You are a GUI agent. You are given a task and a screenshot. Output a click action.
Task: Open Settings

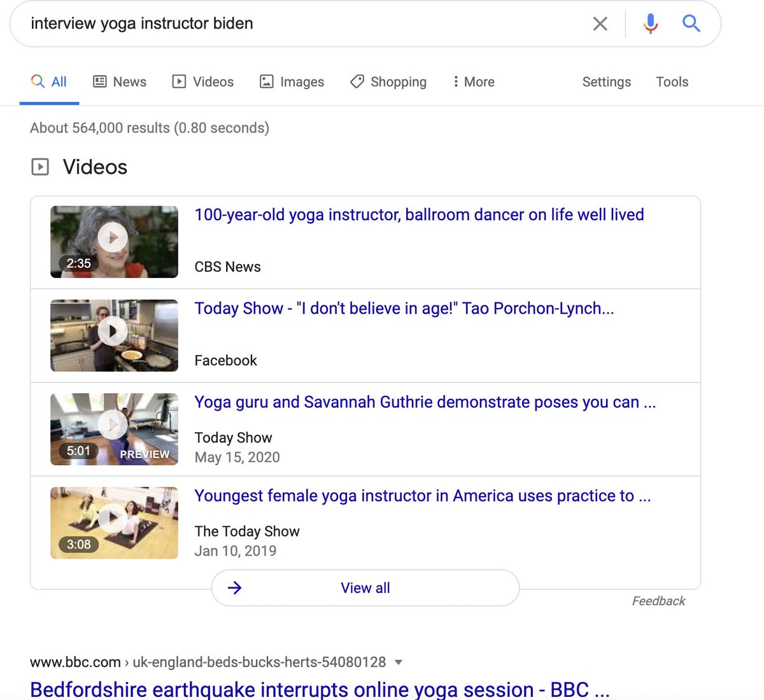(x=607, y=81)
